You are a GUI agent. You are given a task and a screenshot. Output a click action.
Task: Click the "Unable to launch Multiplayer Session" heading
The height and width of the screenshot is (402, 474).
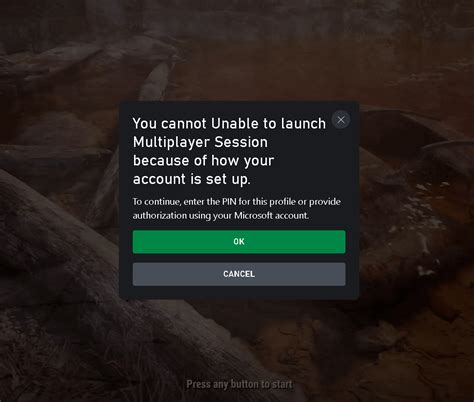click(229, 133)
